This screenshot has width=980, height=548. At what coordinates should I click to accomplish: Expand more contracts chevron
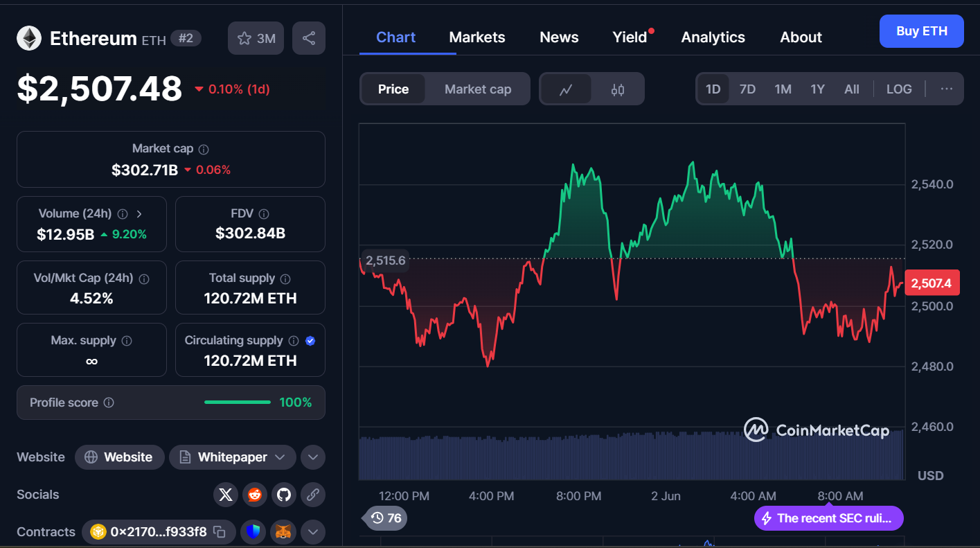click(313, 532)
